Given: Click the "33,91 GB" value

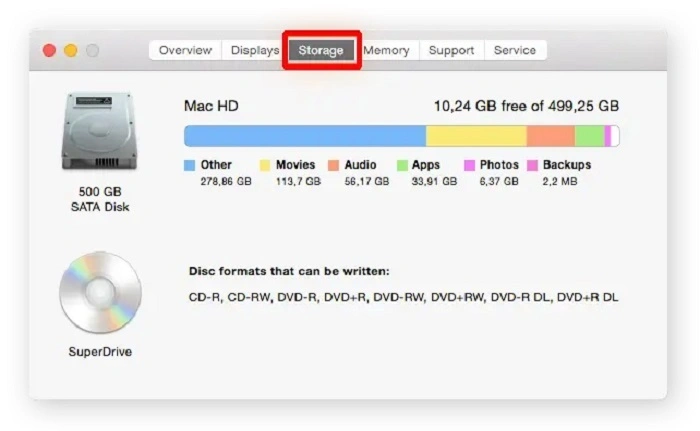Looking at the screenshot, I should 434,181.
